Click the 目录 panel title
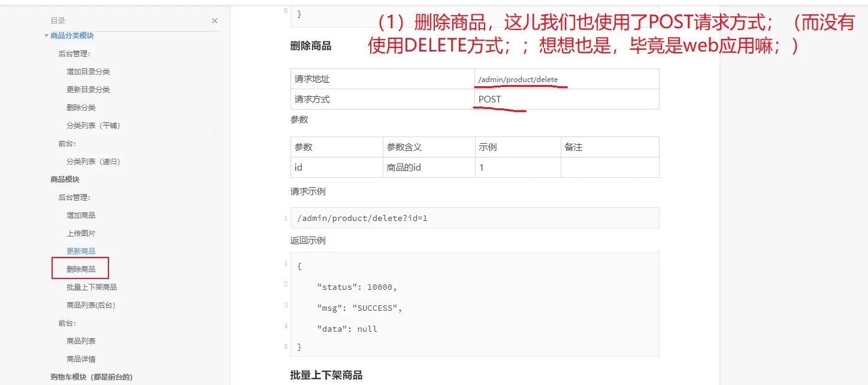The width and height of the screenshot is (868, 385). pos(58,21)
